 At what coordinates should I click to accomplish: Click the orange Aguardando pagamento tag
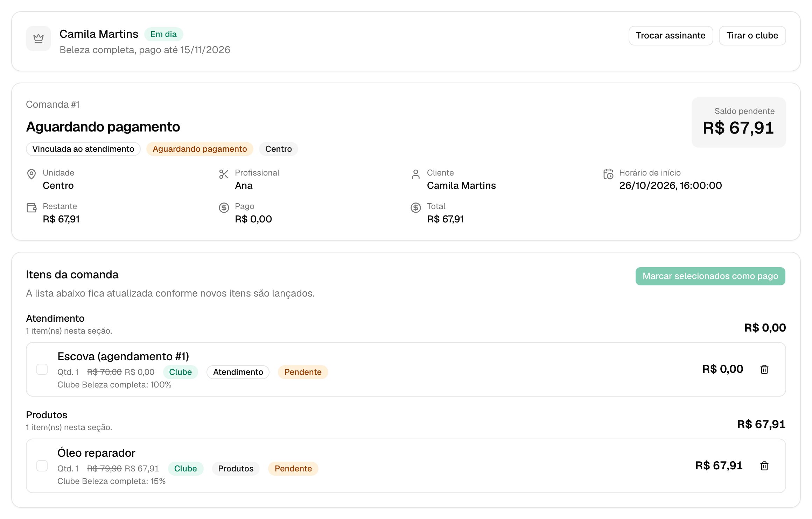199,149
